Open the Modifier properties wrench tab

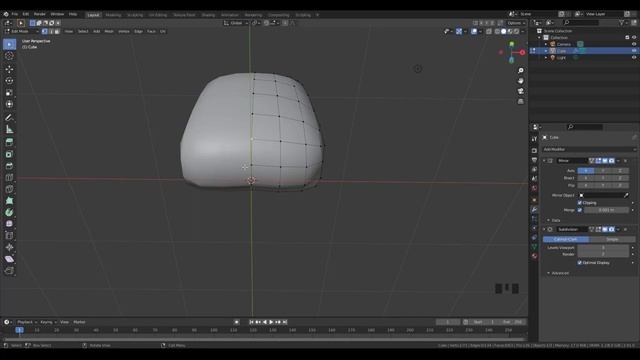534,209
